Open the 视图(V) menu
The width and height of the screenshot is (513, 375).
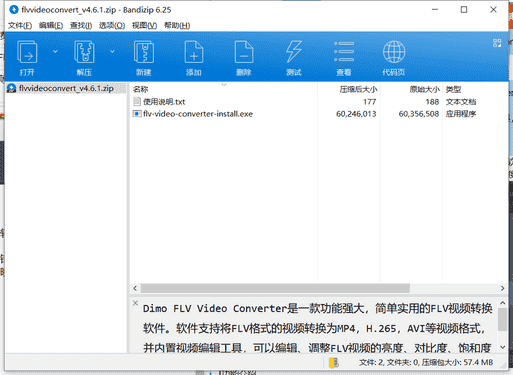point(144,25)
